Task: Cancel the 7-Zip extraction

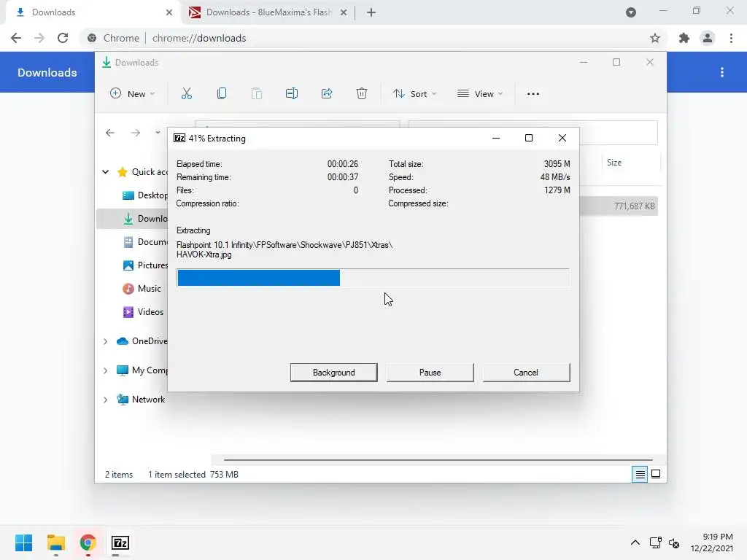Action: pos(526,373)
